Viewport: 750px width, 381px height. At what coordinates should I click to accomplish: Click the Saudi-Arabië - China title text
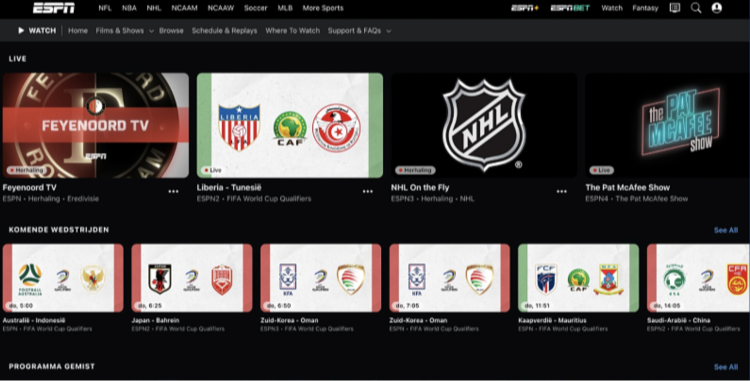pyautogui.click(x=678, y=320)
